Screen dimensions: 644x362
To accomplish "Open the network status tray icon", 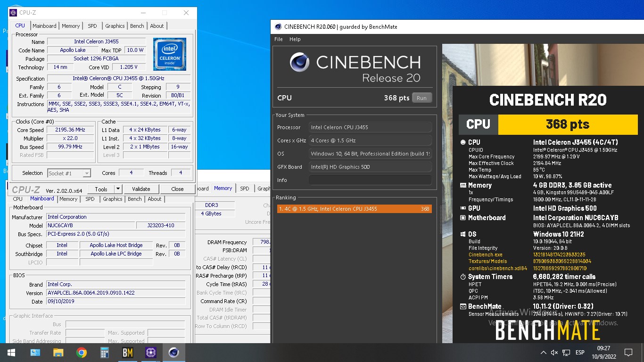I will point(566,353).
